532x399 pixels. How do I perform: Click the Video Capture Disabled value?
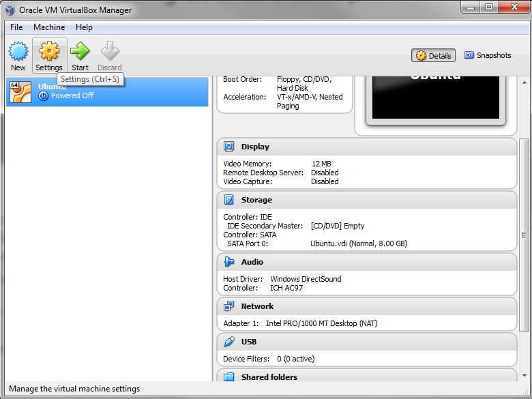325,181
